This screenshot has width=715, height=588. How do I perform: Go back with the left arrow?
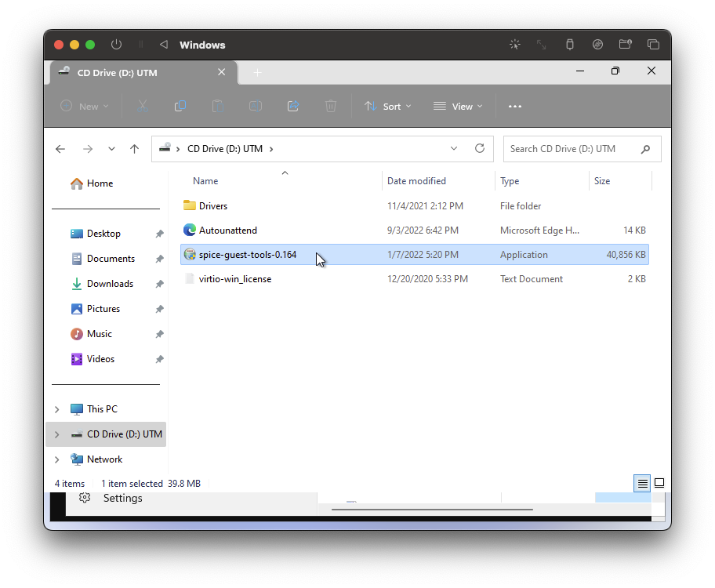tap(60, 149)
